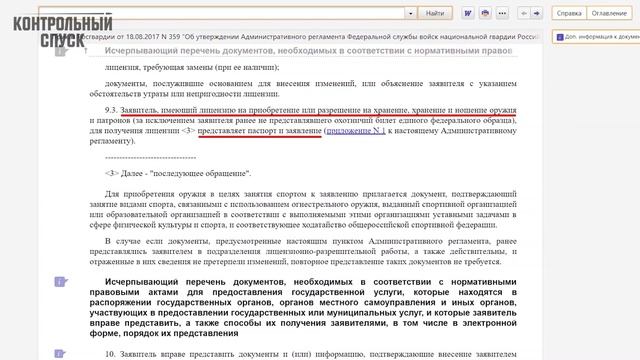Image resolution: width=640 pixels, height=360 pixels.
Task: Switch to the Оглавление tab
Action: coord(609,13)
